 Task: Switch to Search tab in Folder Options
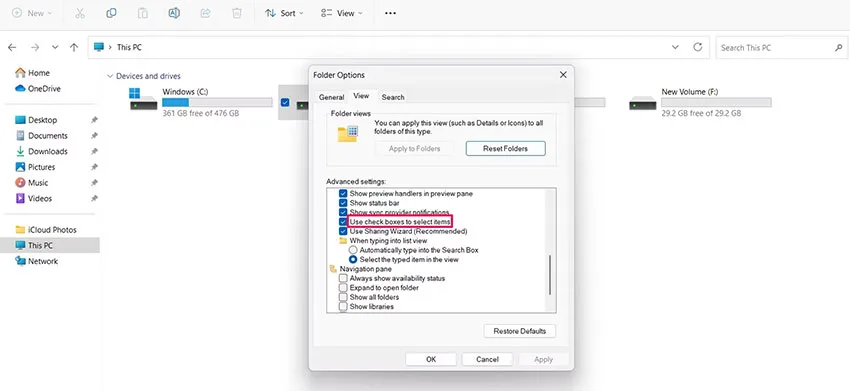[x=392, y=97]
